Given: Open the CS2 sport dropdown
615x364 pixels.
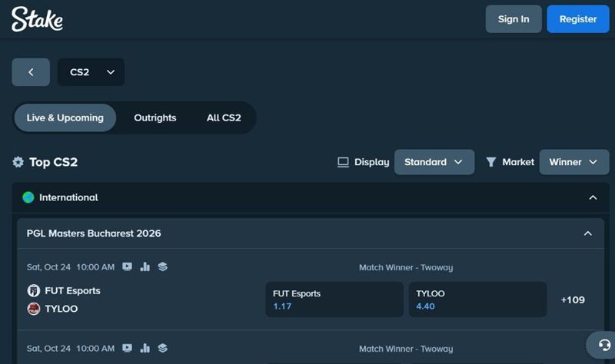Looking at the screenshot, I should point(91,72).
